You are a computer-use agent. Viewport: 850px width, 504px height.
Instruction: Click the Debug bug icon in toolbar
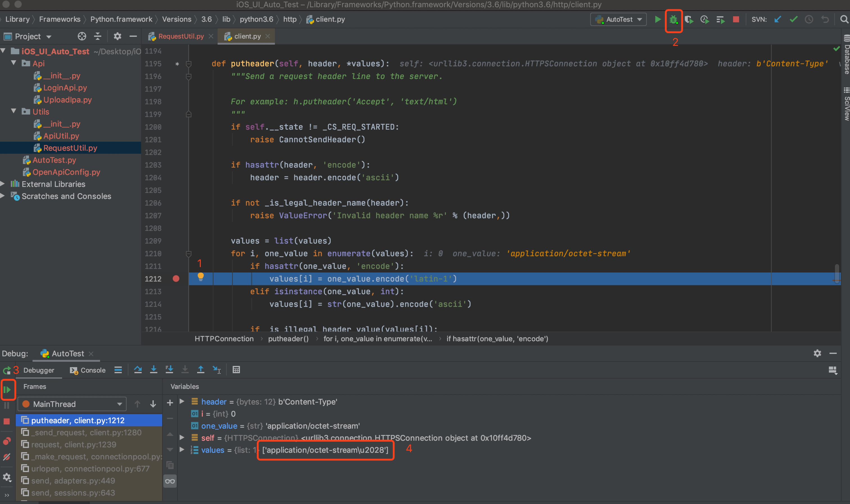click(673, 20)
